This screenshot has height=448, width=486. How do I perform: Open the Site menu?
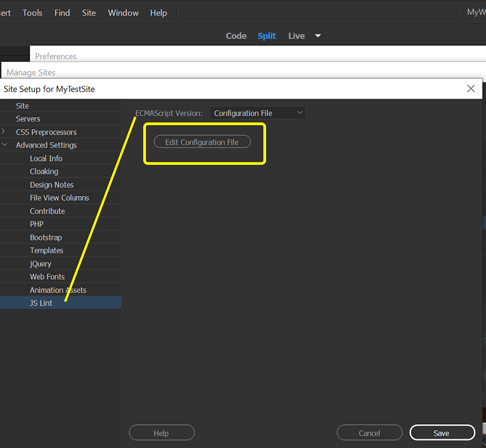[x=89, y=12]
